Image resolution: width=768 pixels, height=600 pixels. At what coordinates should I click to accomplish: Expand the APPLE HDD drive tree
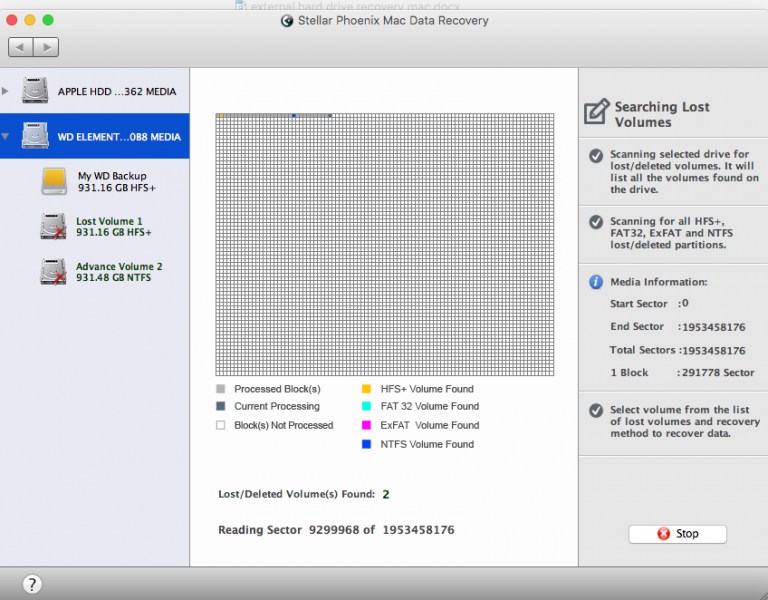5,91
